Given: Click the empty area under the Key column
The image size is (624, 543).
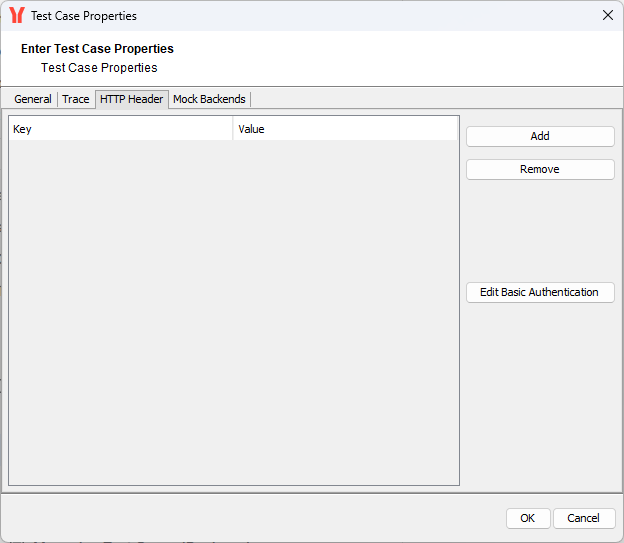Looking at the screenshot, I should 120,300.
